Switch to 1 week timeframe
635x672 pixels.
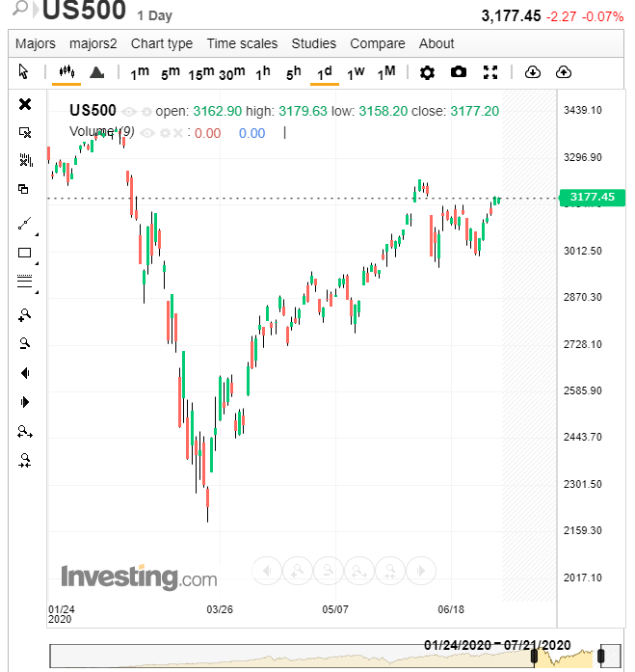tap(356, 73)
